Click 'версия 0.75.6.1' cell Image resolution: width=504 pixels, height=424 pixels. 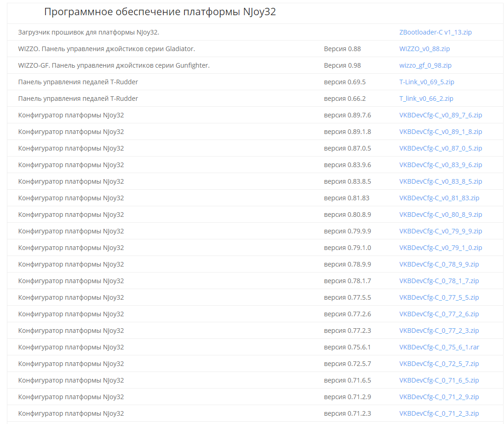(x=347, y=347)
